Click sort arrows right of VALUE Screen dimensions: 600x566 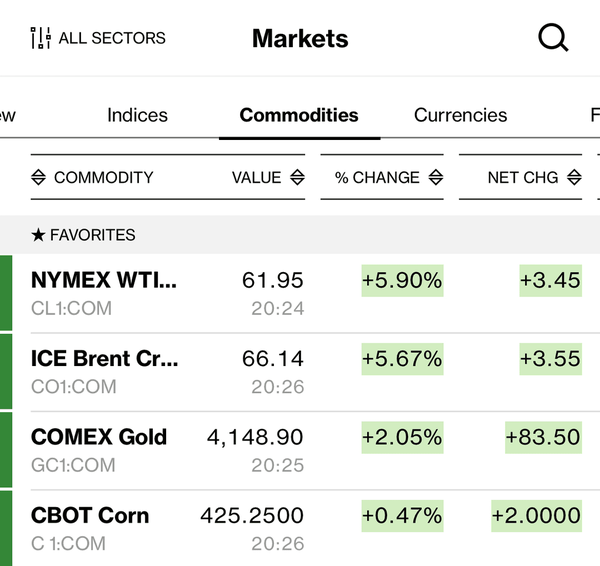297,177
